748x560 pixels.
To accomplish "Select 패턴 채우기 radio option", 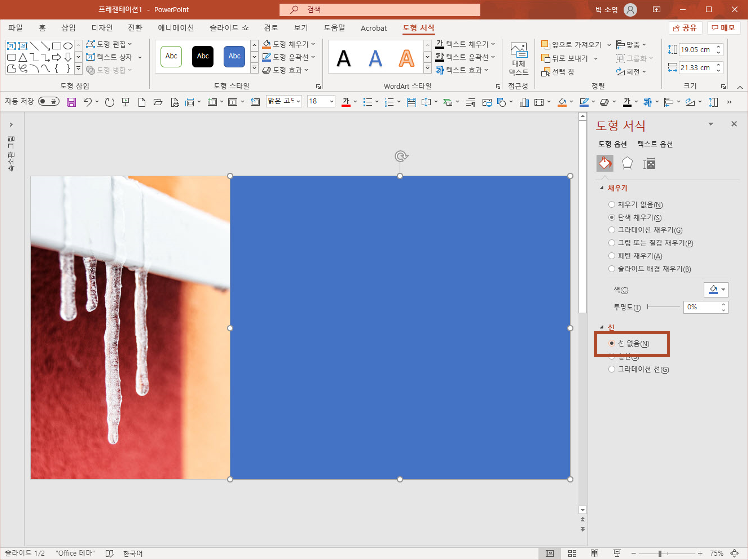I will [x=612, y=256].
